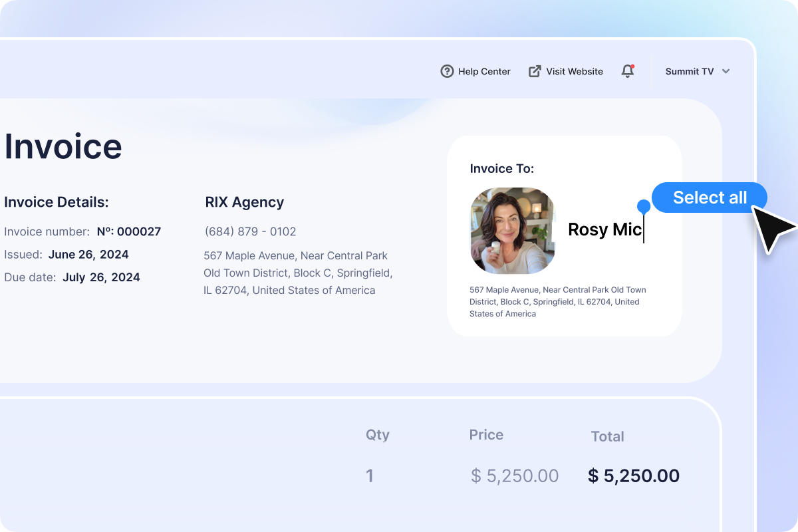Screen dimensions: 798x532
Task: Click the Qty column header
Action: tap(378, 435)
